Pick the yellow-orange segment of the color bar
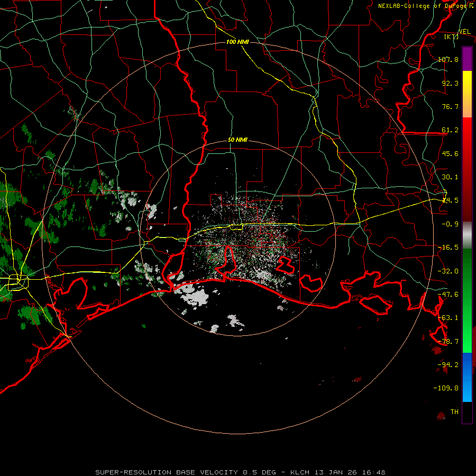Viewport: 476px width, 476px height. [x=467, y=94]
